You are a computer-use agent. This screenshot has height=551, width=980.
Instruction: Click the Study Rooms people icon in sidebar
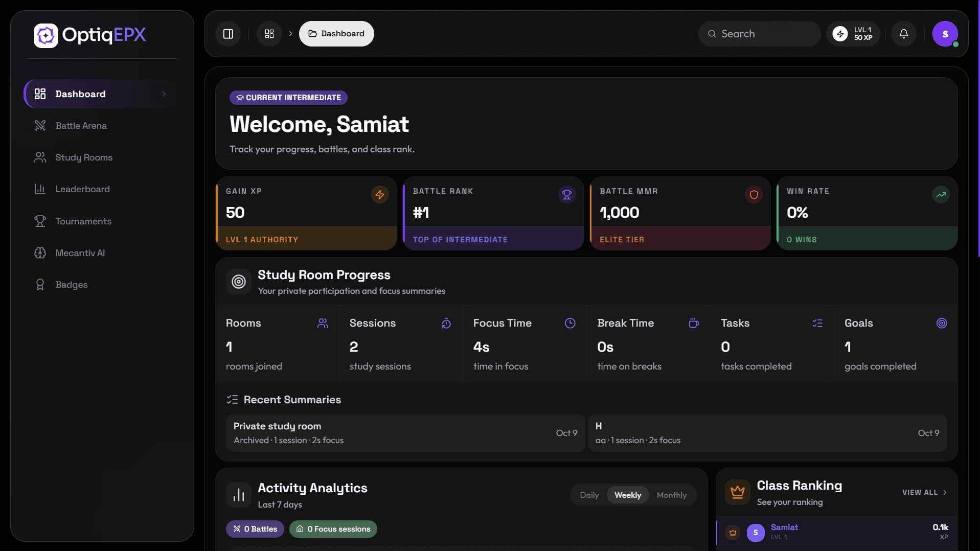click(40, 157)
